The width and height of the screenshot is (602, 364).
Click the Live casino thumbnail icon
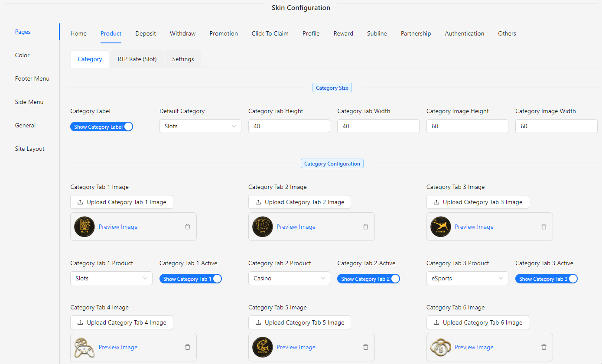pos(263,227)
